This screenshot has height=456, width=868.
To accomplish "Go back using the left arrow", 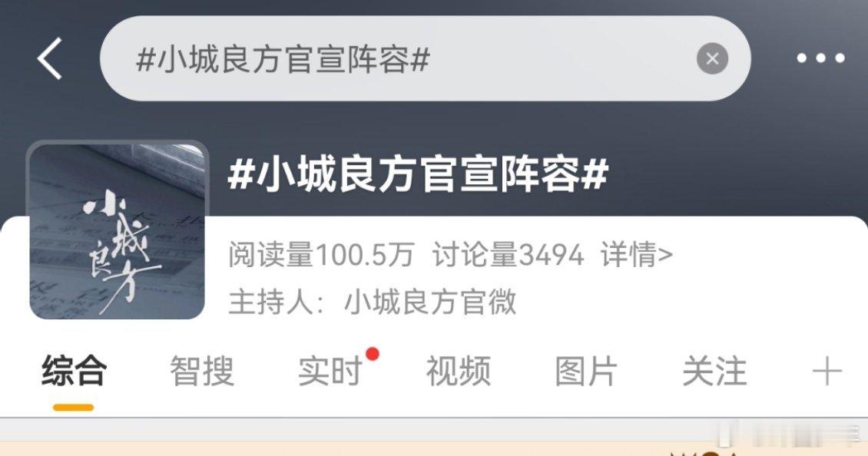I will 50,58.
